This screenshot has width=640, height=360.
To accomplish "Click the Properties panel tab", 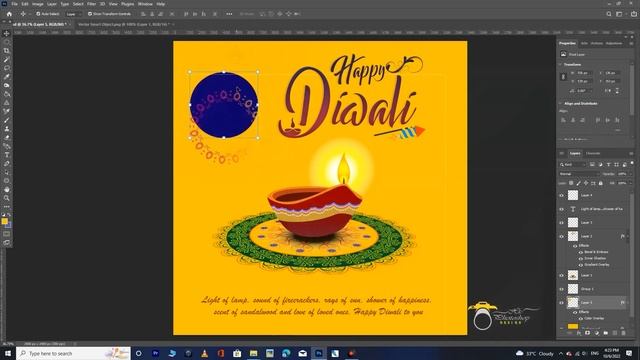I will click(x=567, y=43).
